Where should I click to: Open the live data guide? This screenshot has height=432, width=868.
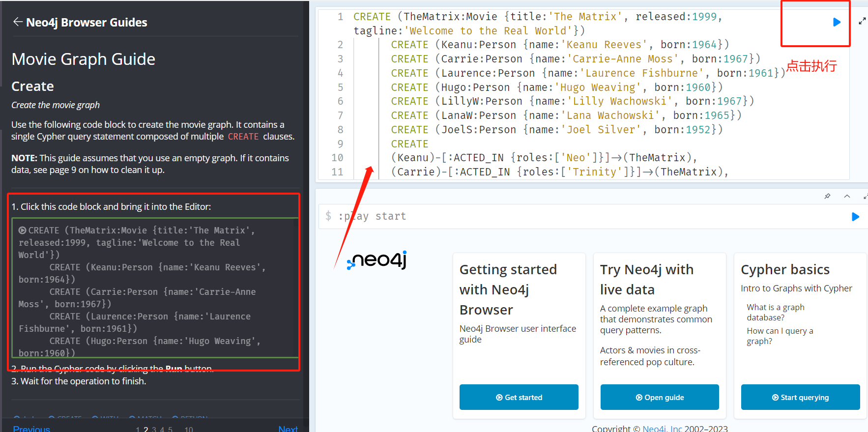(x=660, y=397)
